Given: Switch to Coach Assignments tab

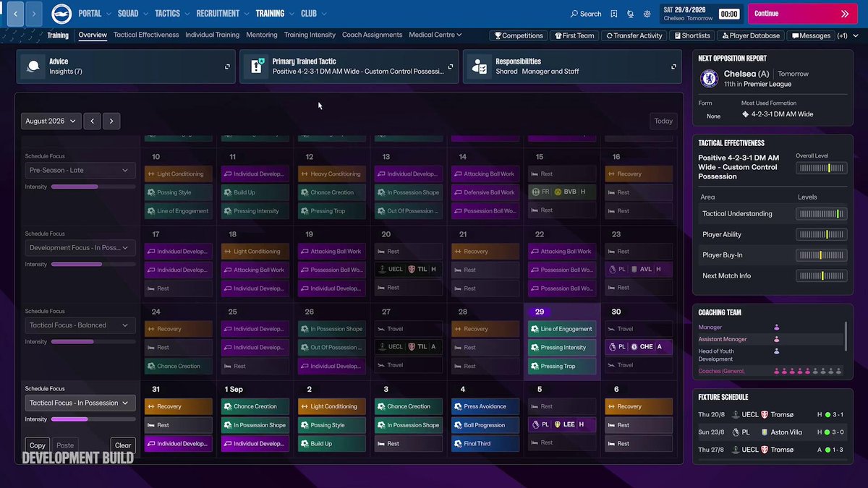Looking at the screenshot, I should click(x=372, y=35).
